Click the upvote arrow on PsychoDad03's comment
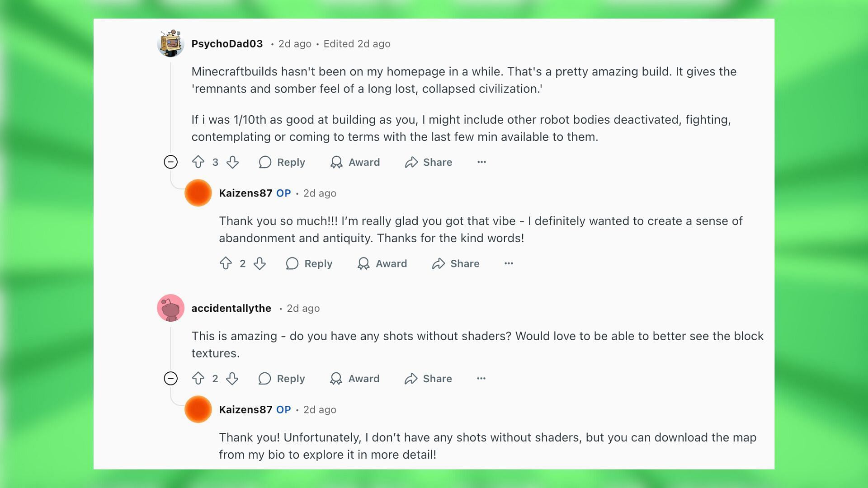The width and height of the screenshot is (868, 488). tap(198, 162)
